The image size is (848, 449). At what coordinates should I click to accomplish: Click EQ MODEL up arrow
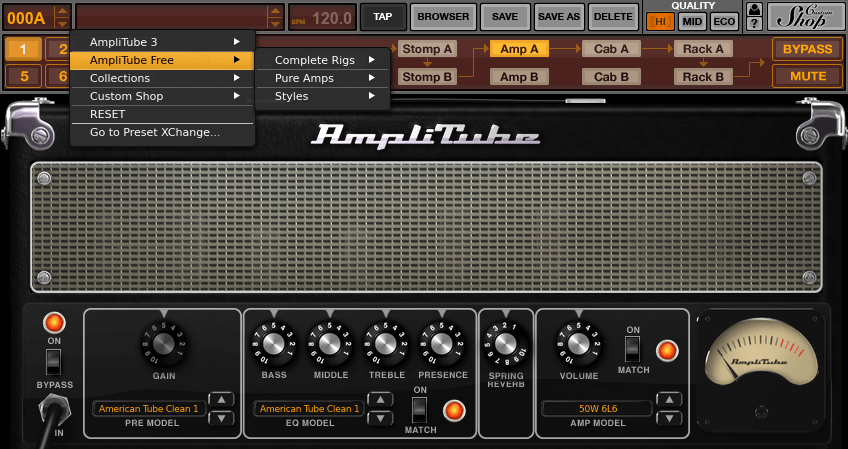point(380,400)
